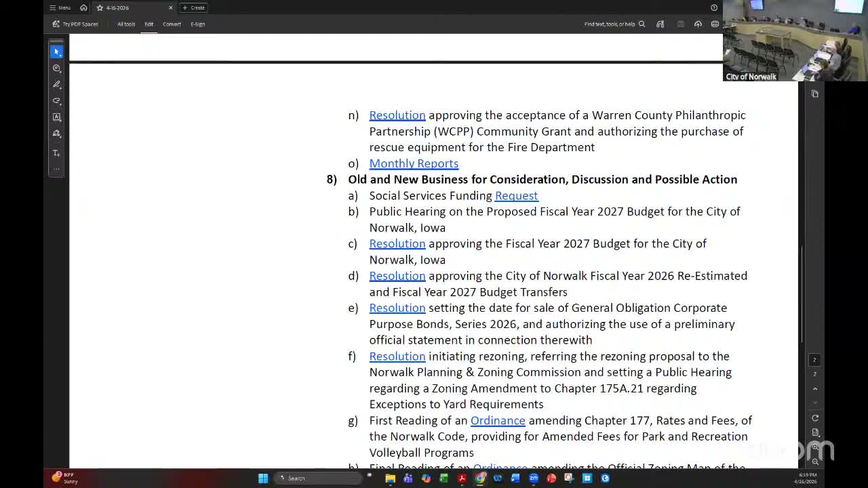Activate the text box selection tool
Screen dimensions: 868x488
pos(56,117)
